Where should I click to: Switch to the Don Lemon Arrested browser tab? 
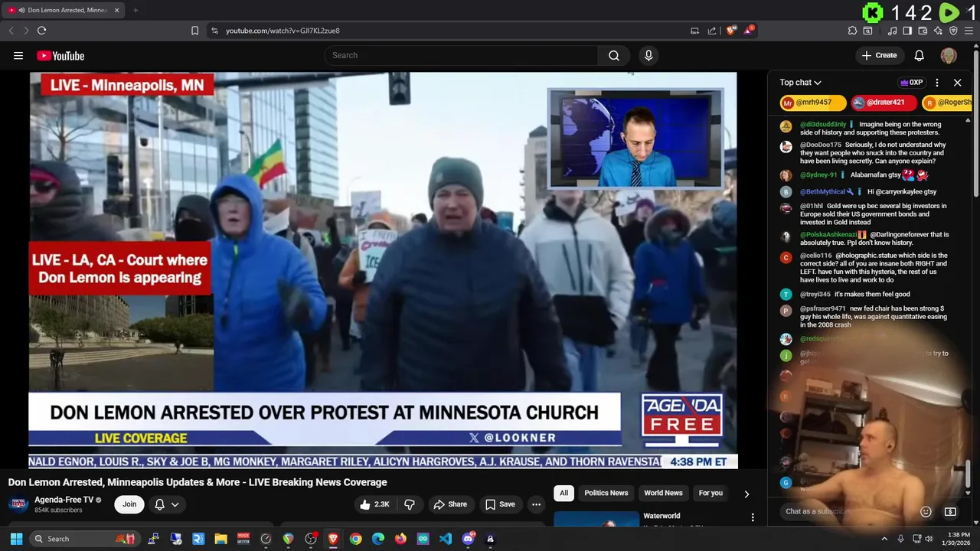tap(64, 10)
